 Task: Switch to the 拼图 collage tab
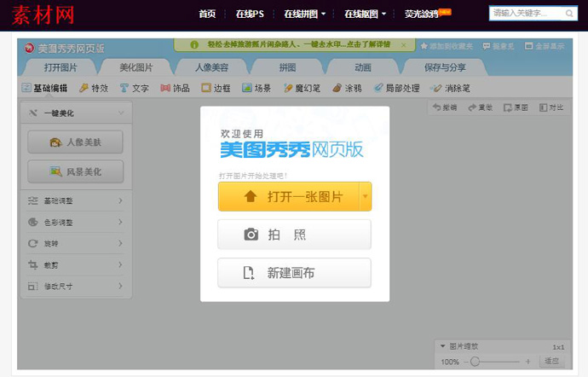coord(287,67)
